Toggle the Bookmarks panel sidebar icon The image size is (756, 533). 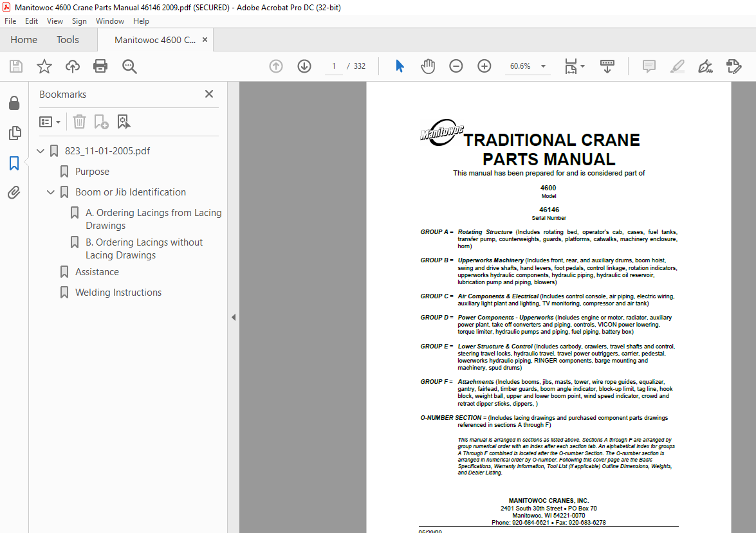[14, 163]
